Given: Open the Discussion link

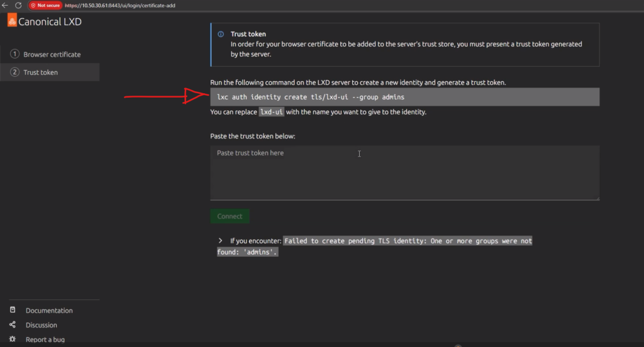Looking at the screenshot, I should click(42, 325).
